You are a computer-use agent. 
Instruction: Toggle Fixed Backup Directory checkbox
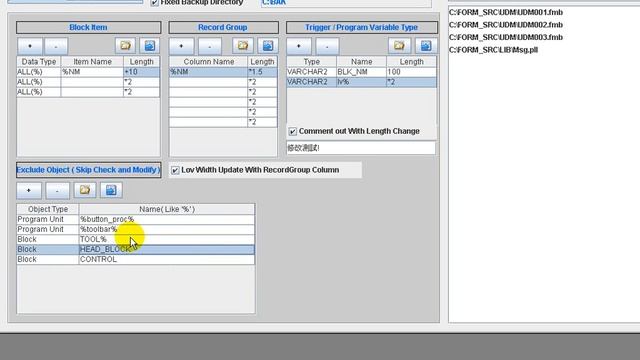click(x=155, y=2)
